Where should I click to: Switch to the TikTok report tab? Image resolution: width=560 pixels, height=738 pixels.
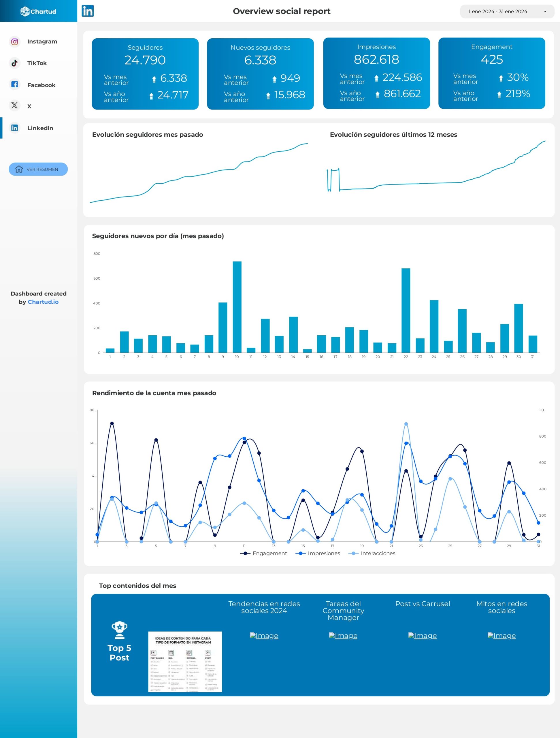(x=37, y=63)
